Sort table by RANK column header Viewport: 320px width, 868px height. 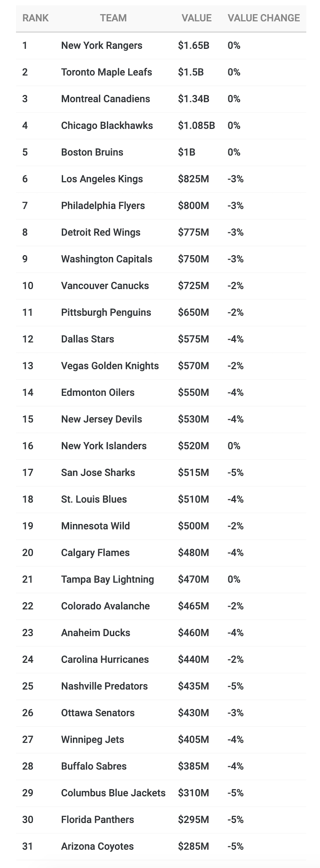point(35,18)
